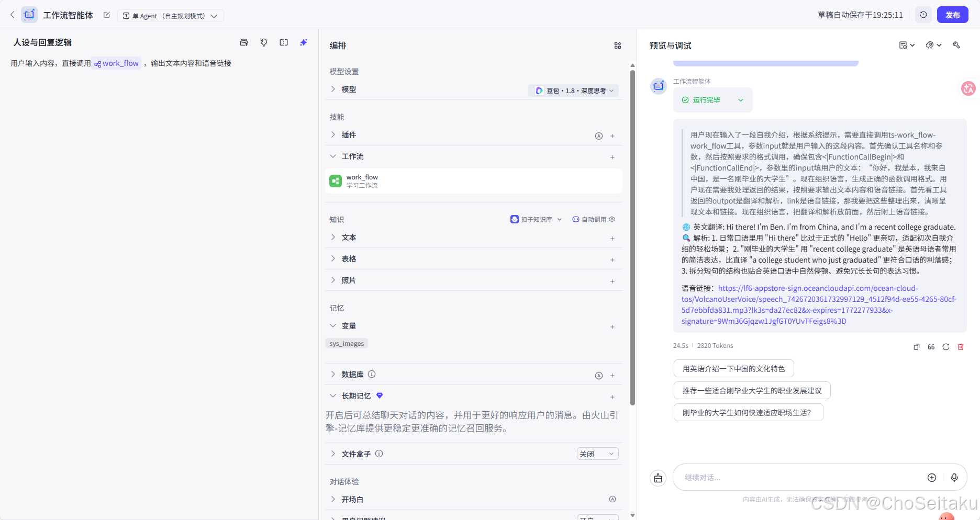
Task: Start voice input with microphone icon
Action: click(954, 478)
